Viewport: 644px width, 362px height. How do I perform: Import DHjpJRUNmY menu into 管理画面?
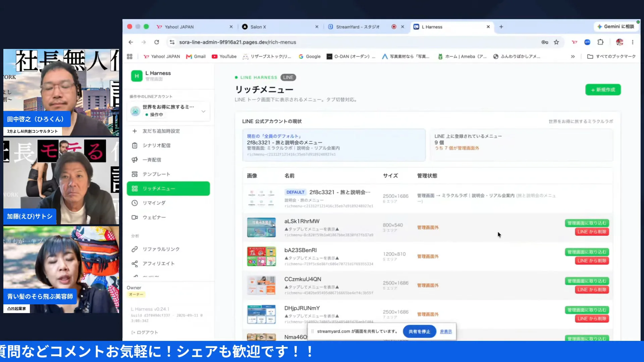coord(587,310)
